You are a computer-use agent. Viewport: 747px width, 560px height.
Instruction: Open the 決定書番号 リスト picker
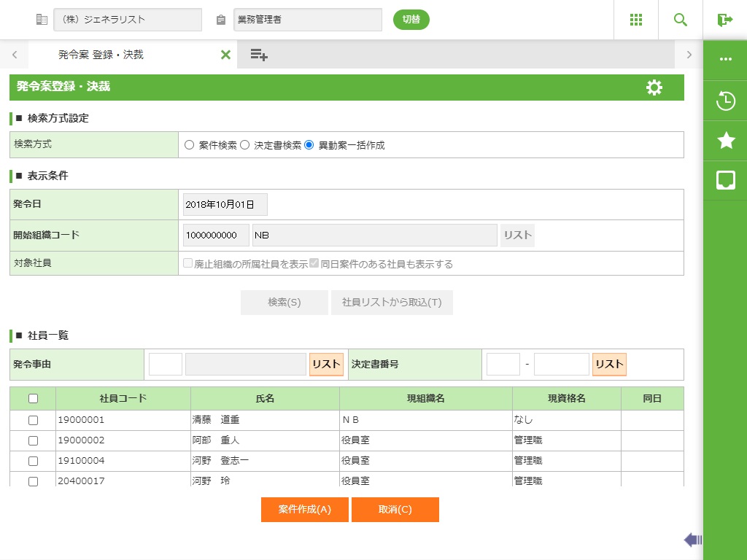click(609, 365)
